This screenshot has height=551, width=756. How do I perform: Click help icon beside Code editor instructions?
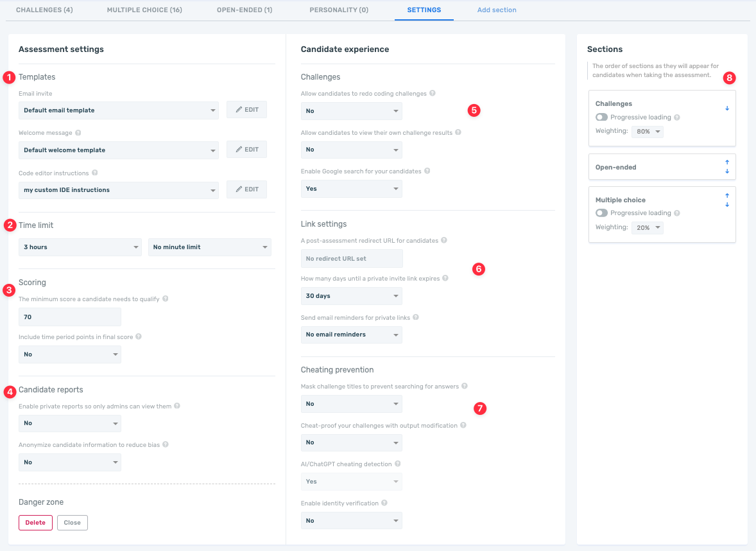coord(95,173)
